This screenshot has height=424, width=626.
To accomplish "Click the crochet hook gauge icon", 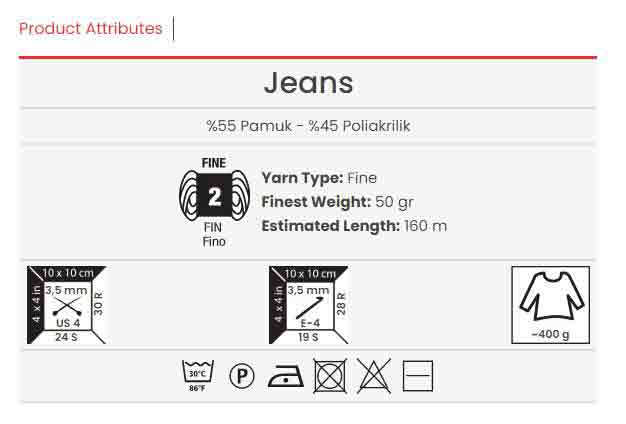I will click(x=309, y=305).
